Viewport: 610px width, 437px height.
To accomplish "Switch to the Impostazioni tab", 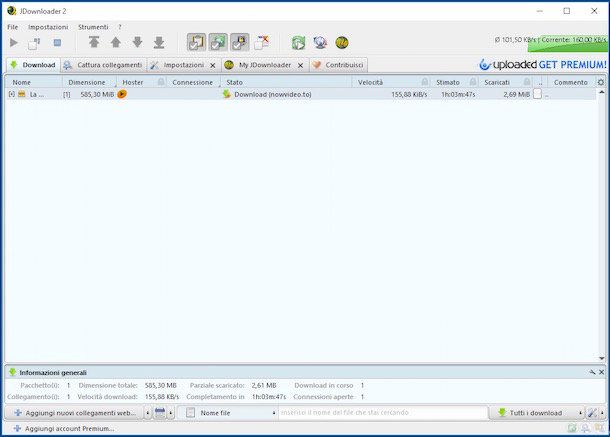I will [184, 65].
